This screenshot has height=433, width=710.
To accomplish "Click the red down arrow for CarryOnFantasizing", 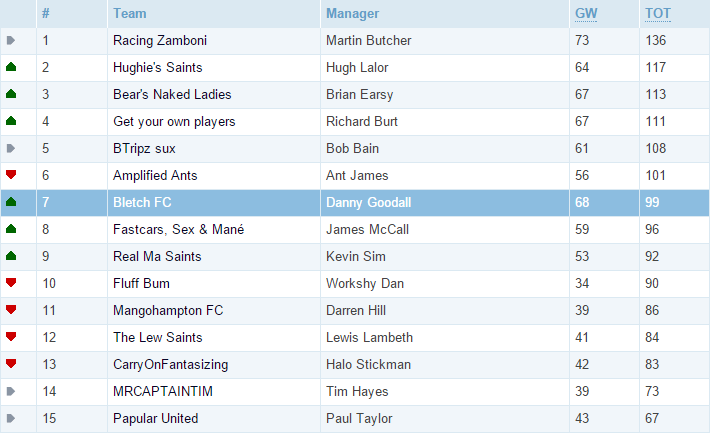I will [x=11, y=363].
